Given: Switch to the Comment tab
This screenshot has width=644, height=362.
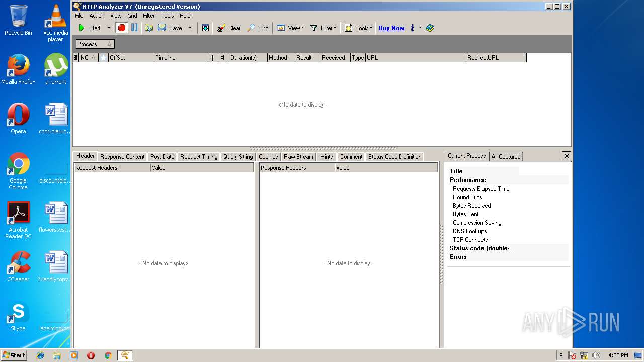Looking at the screenshot, I should click(351, 157).
